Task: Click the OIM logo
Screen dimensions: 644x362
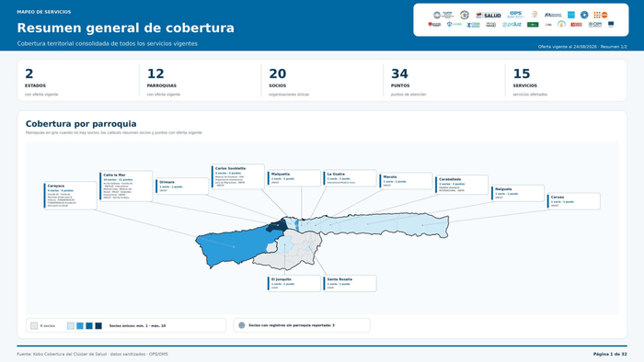Action: pos(594,25)
